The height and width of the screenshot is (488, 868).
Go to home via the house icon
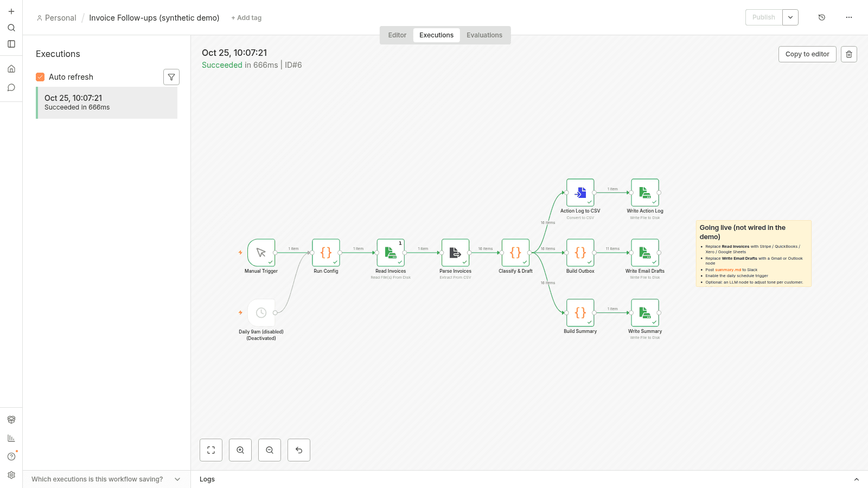11,69
